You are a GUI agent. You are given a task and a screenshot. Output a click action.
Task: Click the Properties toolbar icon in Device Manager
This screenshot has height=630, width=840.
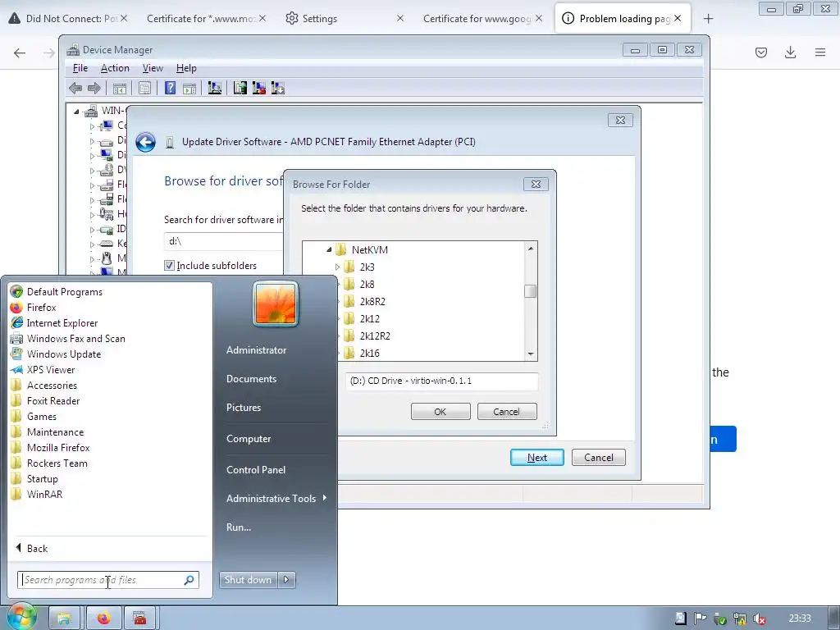click(144, 88)
